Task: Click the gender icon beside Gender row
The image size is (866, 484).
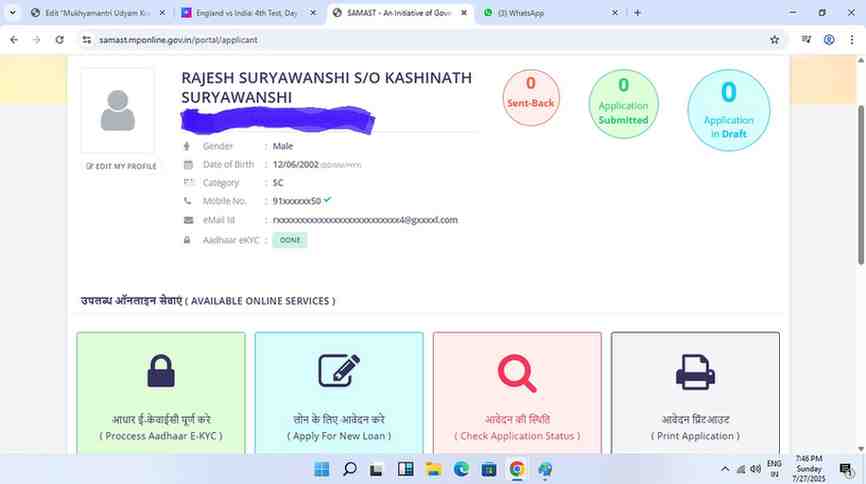Action: click(x=187, y=146)
